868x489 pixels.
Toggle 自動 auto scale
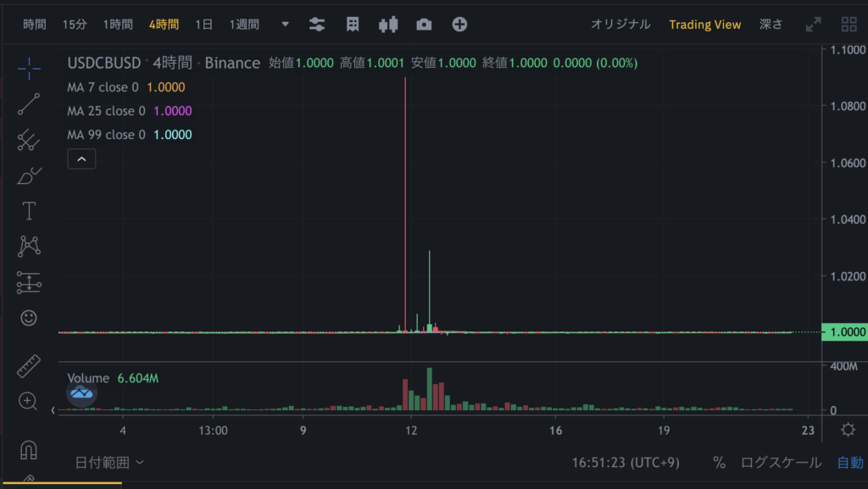[850, 463]
